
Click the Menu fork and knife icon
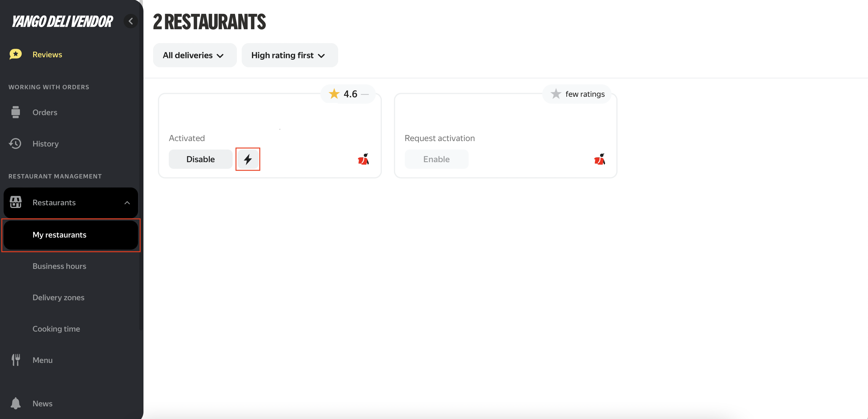[x=16, y=360]
